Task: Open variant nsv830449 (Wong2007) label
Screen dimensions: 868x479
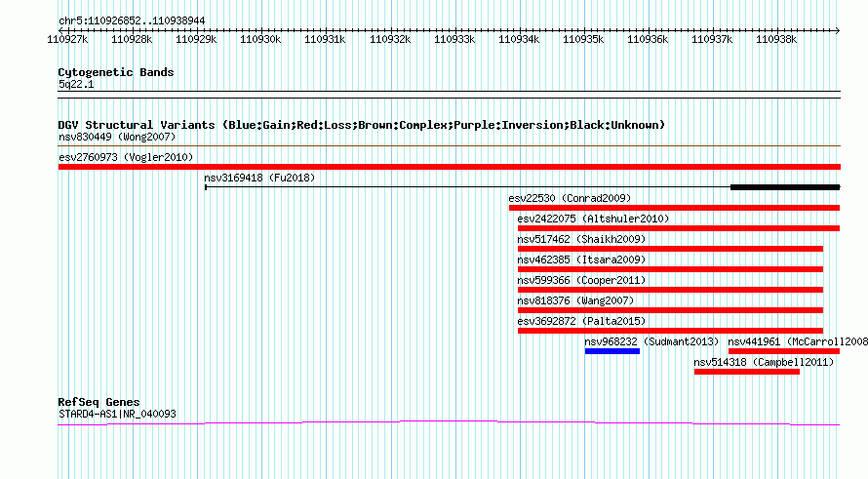Action: pos(117,137)
